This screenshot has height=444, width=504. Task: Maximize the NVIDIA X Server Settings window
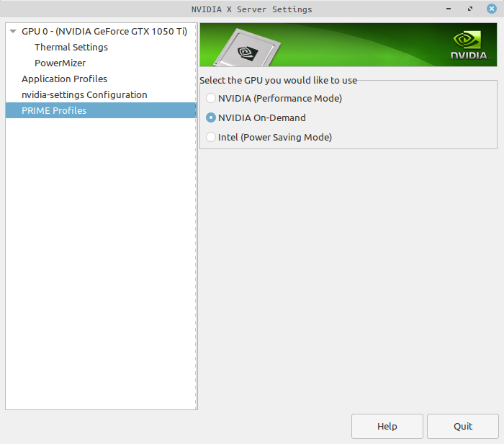(470, 9)
